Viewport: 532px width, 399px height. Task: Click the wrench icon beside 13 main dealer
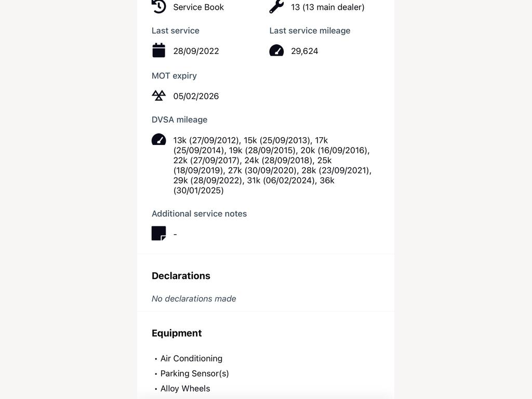coord(276,6)
